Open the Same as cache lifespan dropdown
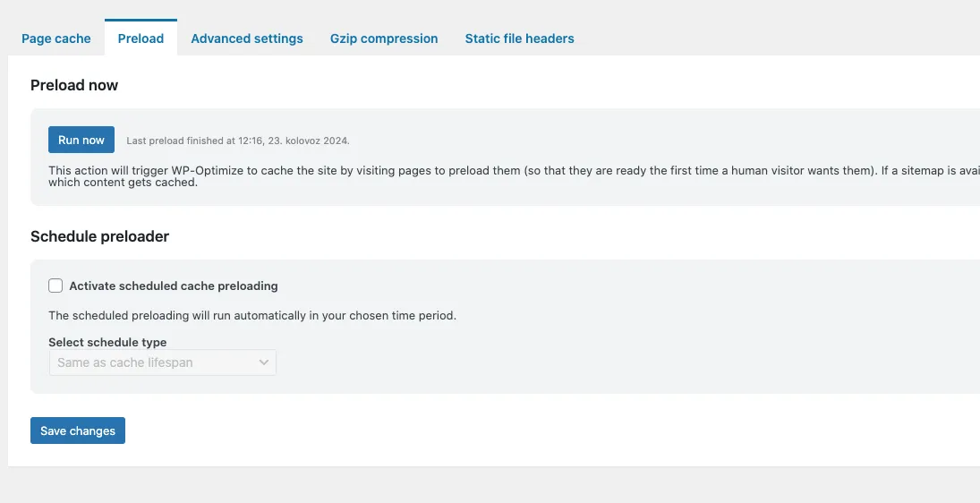The height and width of the screenshot is (503, 980). [x=163, y=362]
